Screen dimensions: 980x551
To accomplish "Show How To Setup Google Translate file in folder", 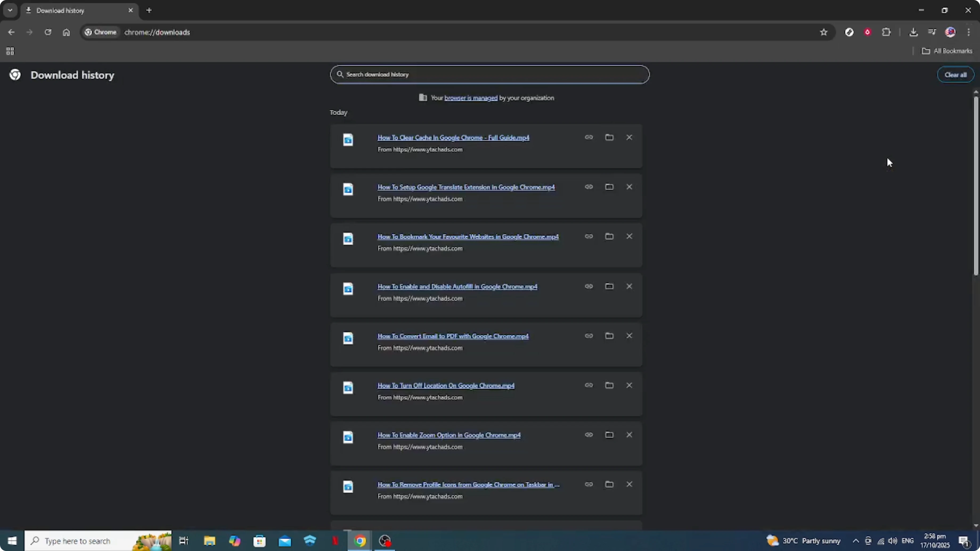I will [x=609, y=187].
